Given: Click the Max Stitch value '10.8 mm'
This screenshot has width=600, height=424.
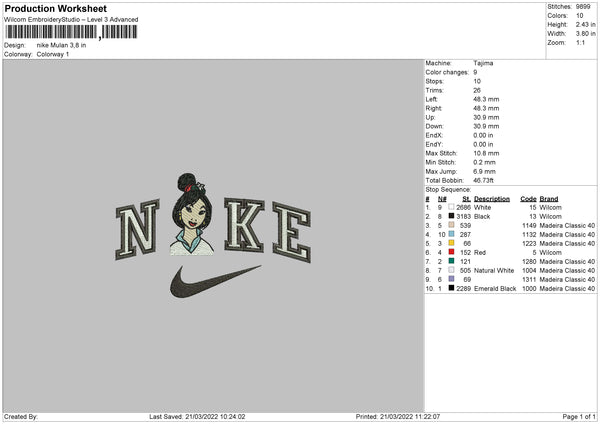Looking at the screenshot, I should [486, 153].
